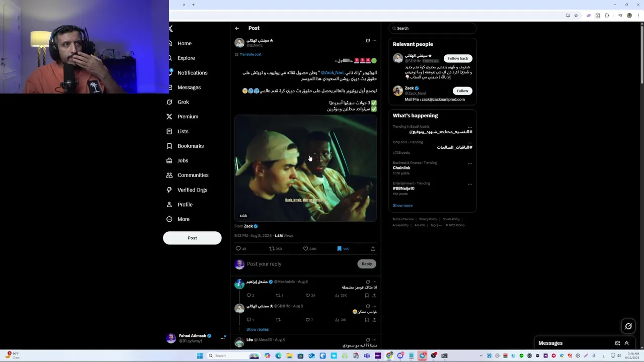The height and width of the screenshot is (362, 644).
Task: Click the floating Grok button
Action: (x=628, y=326)
